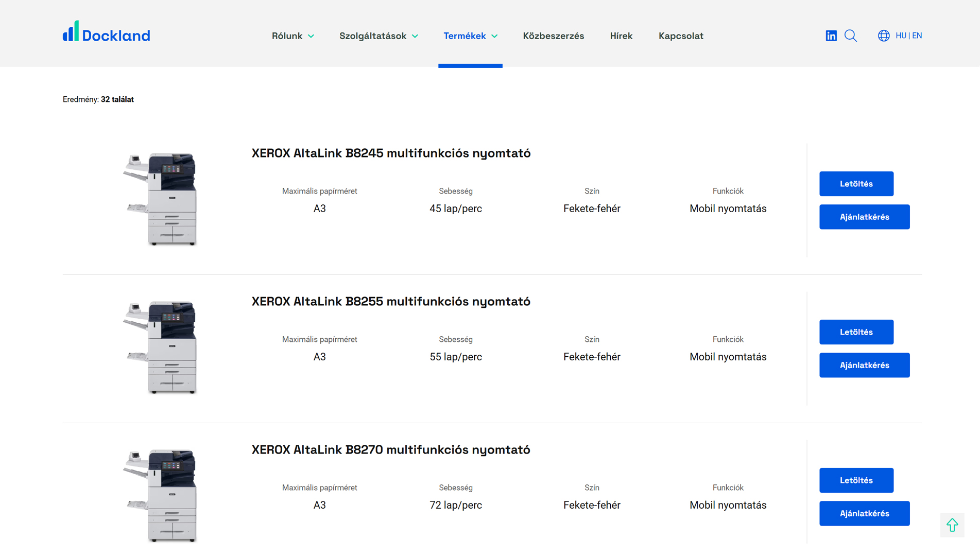Open the Szolgáltatások menu item

(373, 36)
